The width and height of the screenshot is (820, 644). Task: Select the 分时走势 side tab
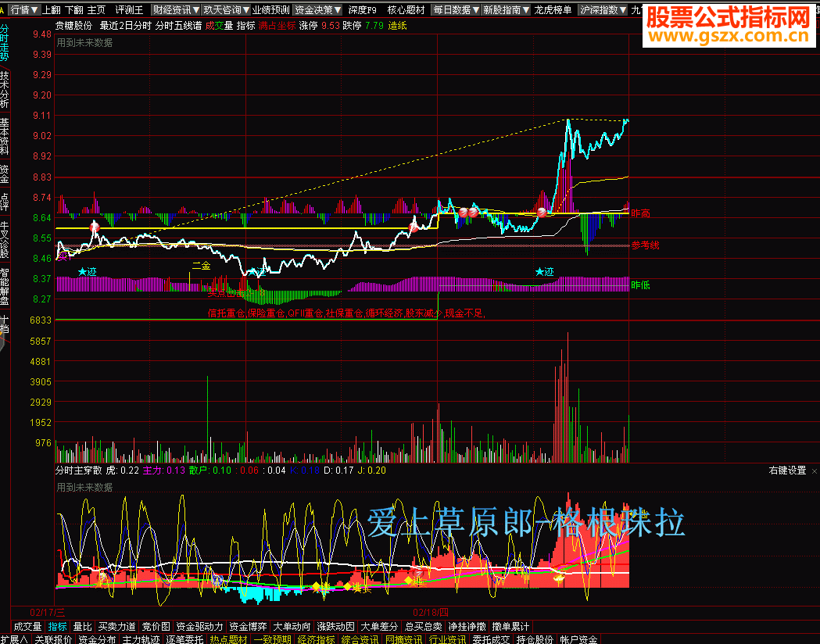tap(4, 42)
